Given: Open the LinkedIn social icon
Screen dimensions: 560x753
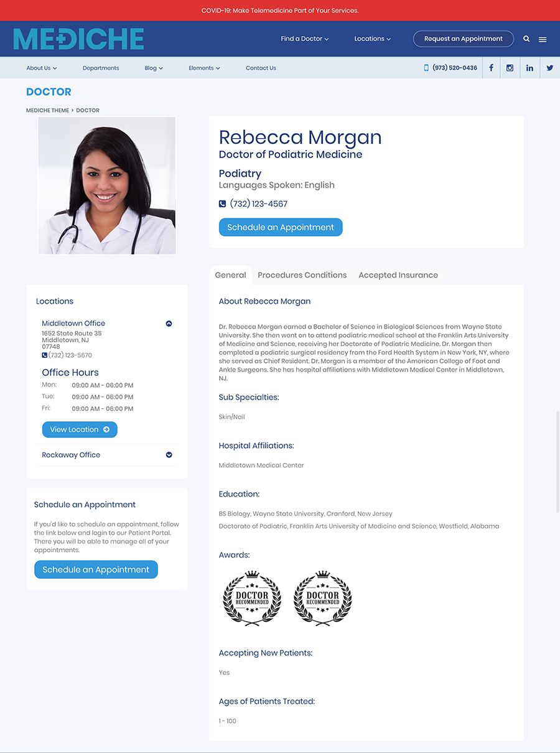Looking at the screenshot, I should [x=530, y=68].
